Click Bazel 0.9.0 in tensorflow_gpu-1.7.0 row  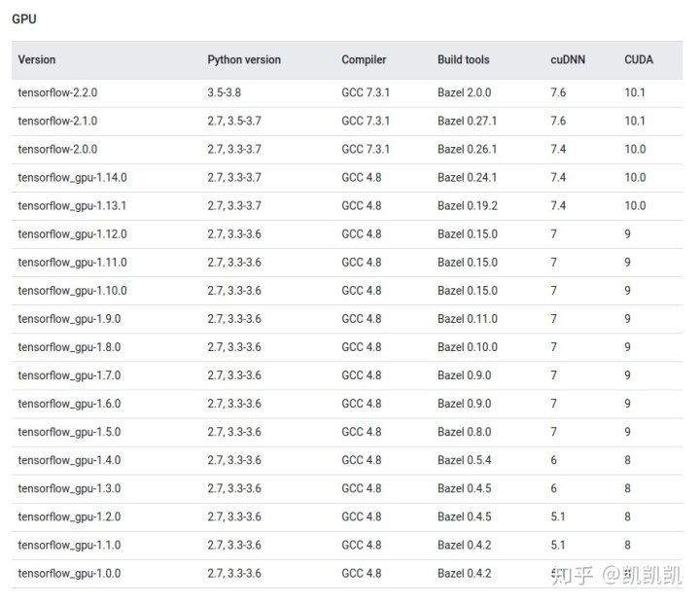465,375
